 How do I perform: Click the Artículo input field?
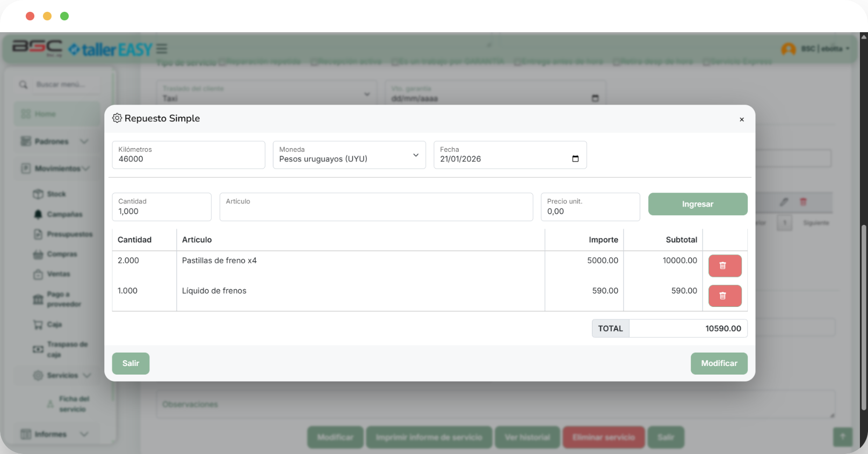coord(376,207)
